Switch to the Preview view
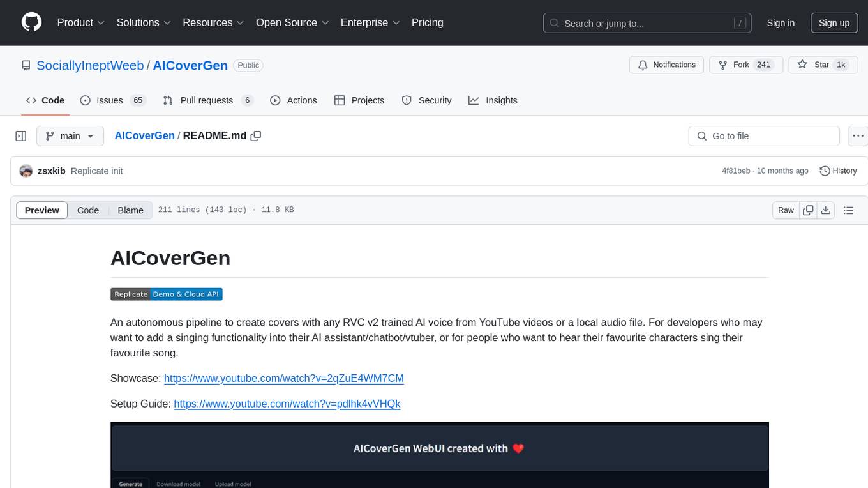The height and width of the screenshot is (488, 868). pyautogui.click(x=42, y=210)
